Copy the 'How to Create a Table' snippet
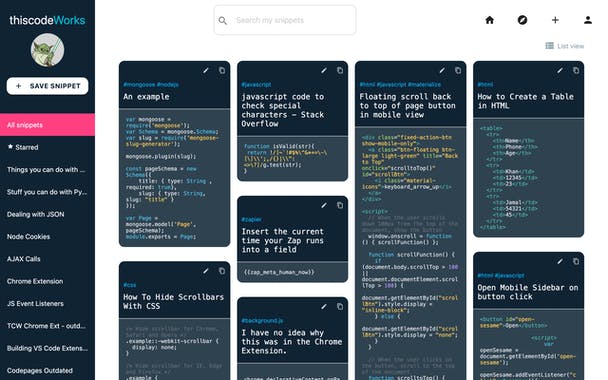Image resolution: width=608 pixels, height=380 pixels. coord(576,71)
